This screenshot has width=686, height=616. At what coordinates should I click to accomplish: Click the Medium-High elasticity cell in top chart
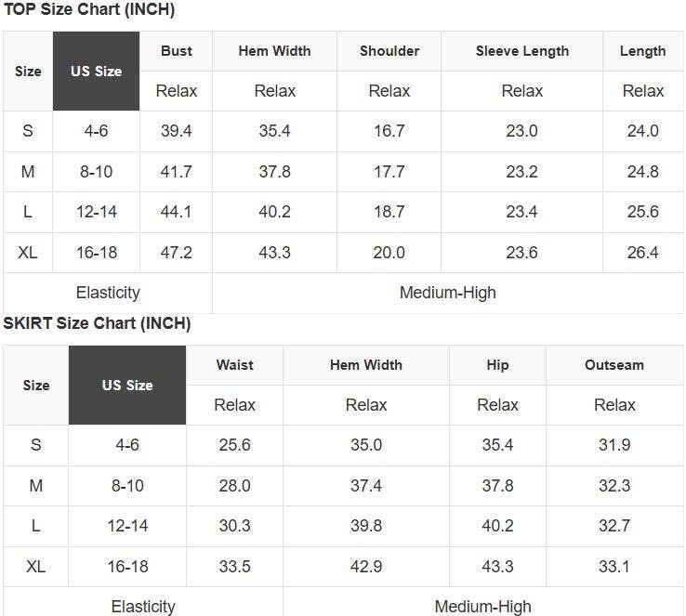click(x=448, y=293)
